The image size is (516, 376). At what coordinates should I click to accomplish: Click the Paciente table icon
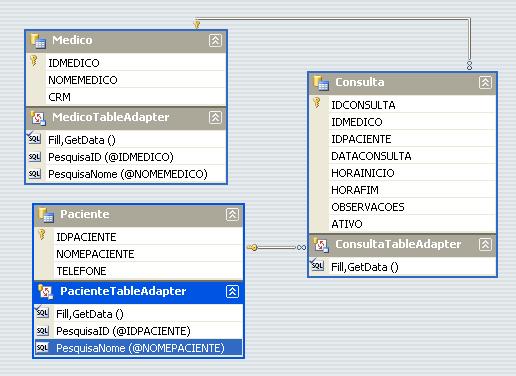pos(46,215)
